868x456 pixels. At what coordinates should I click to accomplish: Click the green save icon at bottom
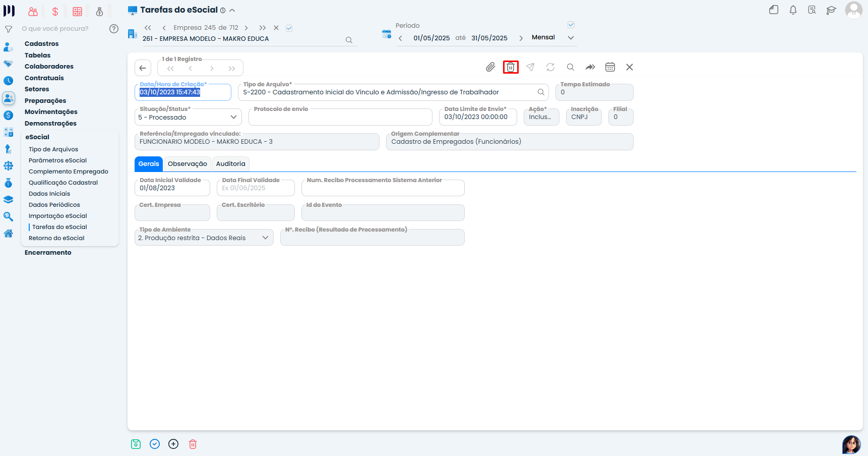click(x=136, y=444)
